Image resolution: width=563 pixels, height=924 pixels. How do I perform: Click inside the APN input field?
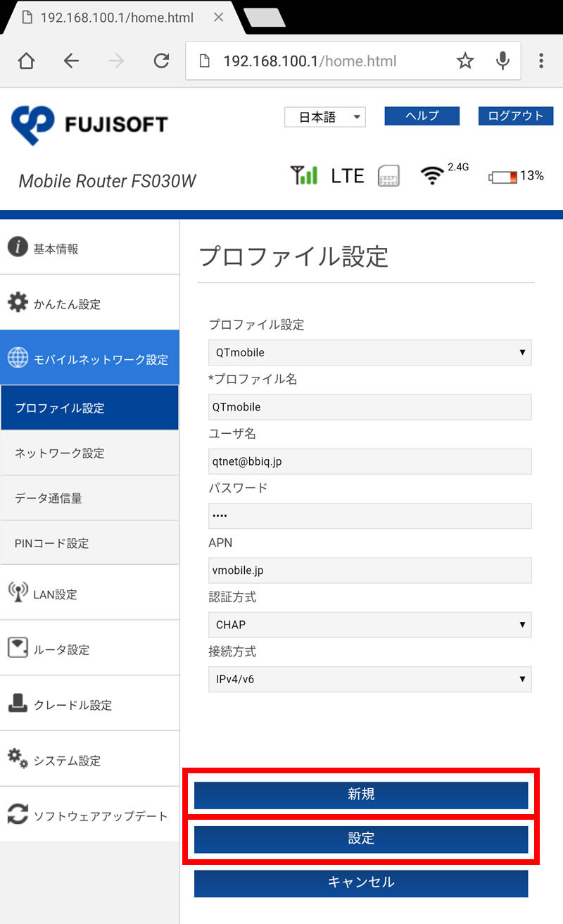coord(369,570)
